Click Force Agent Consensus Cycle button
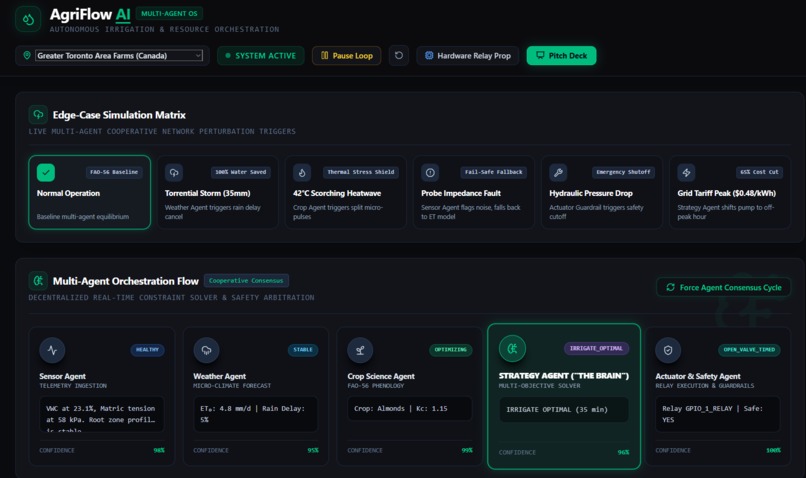 pos(724,287)
